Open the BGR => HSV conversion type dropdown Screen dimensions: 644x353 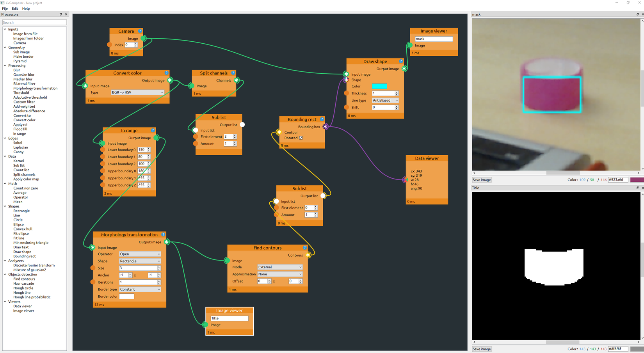click(x=137, y=92)
